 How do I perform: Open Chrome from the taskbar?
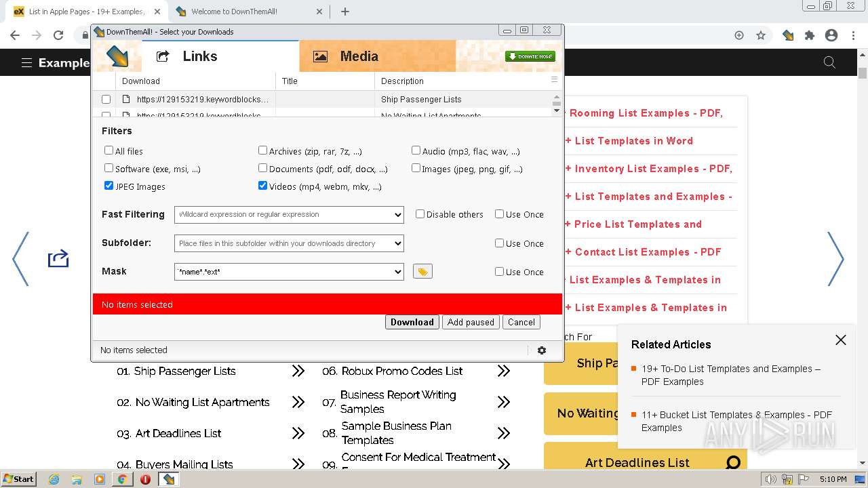122,479
